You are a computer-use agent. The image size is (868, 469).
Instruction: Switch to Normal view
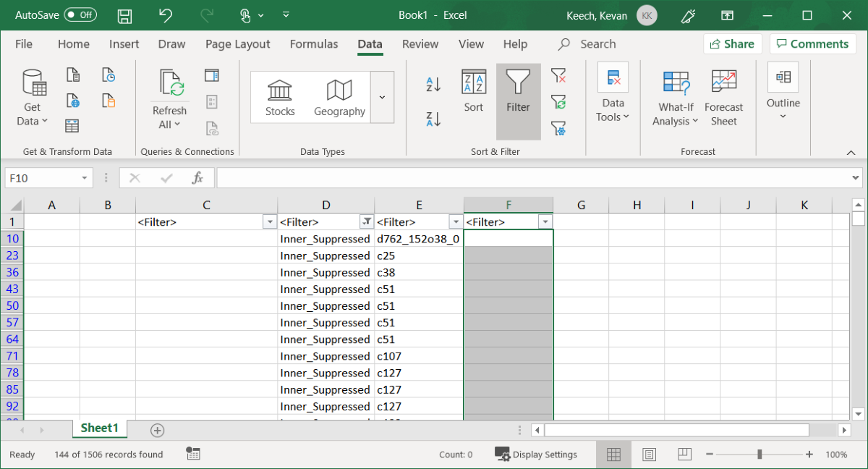tap(613, 455)
